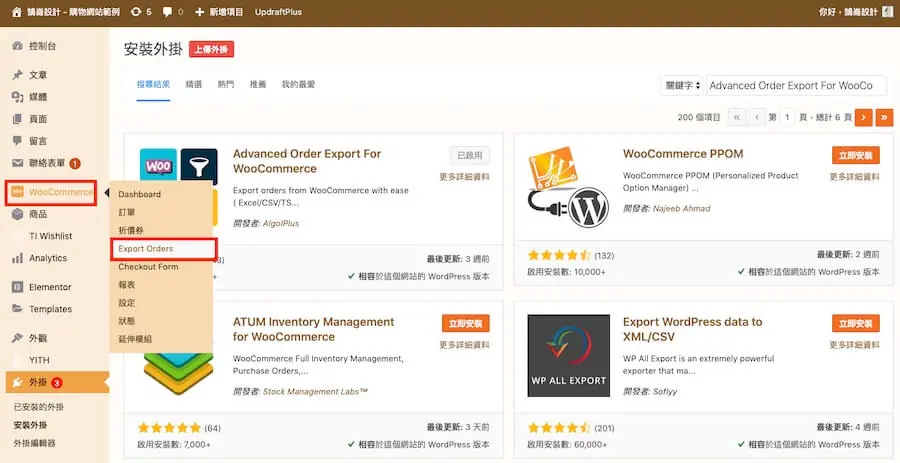Image resolution: width=900 pixels, height=463 pixels.
Task: Open 更多詳細資料 for Advanced Order Export
Action: tap(464, 177)
